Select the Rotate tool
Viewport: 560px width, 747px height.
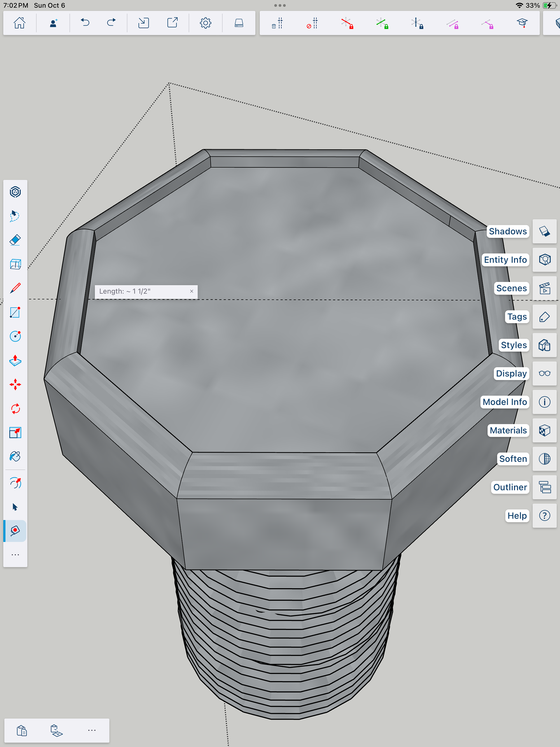tap(15, 409)
